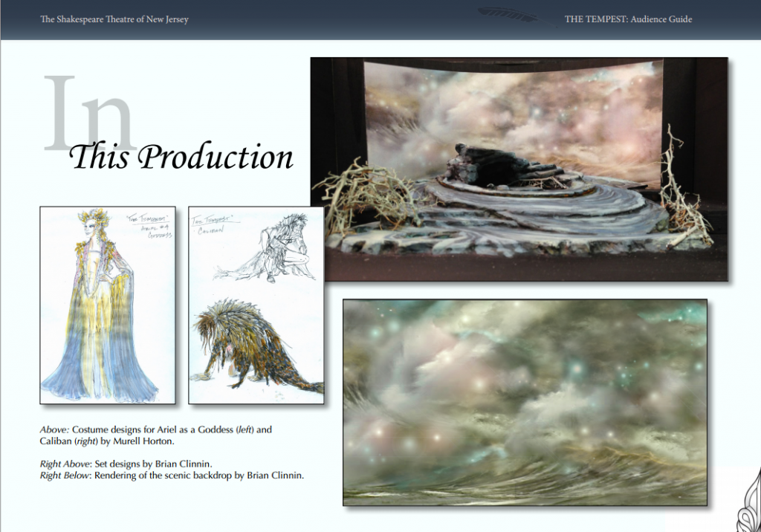Select the scenic backdrop rendering image
761x532 pixels.
pos(525,402)
